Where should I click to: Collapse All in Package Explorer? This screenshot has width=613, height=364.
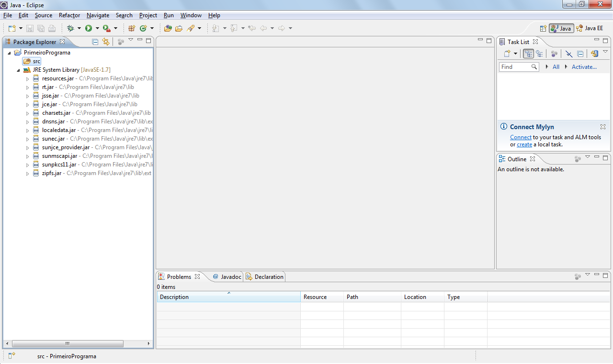[95, 42]
